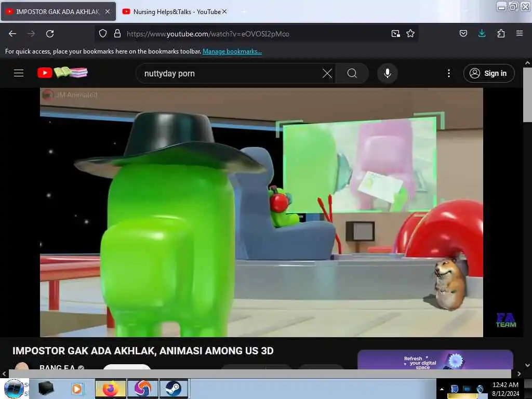Reload the current YouTube page
532x399 pixels.
click(50, 34)
